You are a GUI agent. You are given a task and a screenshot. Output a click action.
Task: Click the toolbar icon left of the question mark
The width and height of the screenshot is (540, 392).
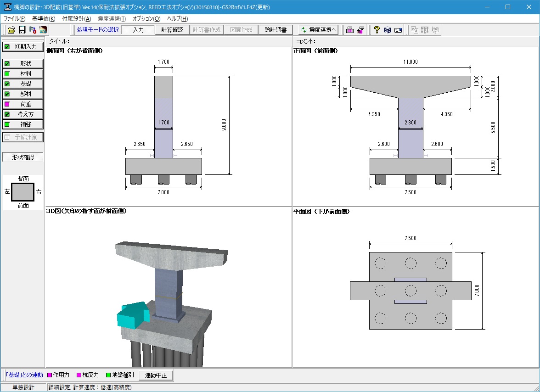[361, 30]
